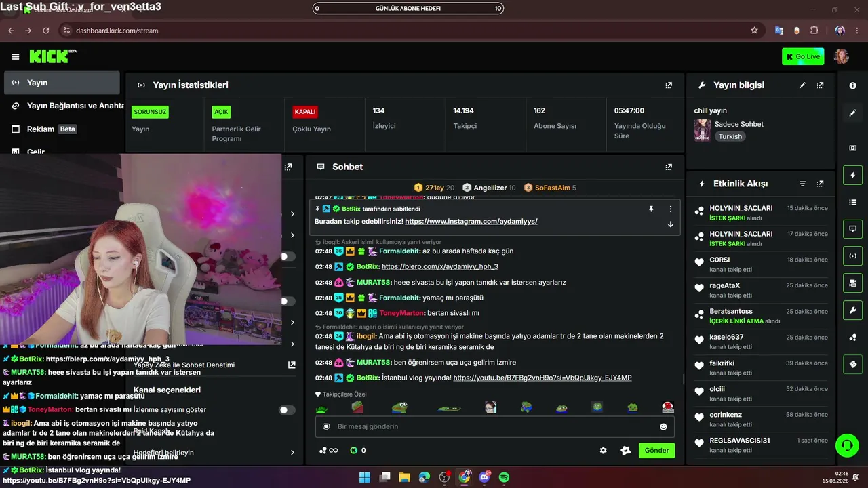Click the pencil icon in right sidebar

tap(853, 113)
